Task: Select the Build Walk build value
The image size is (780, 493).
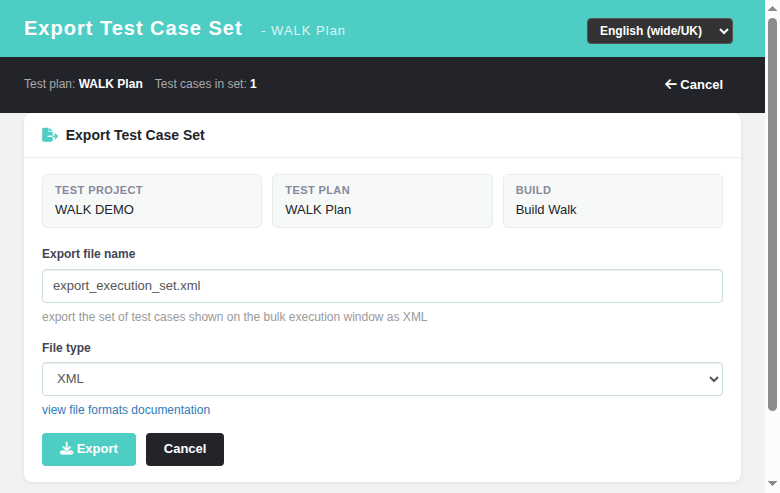Action: (x=546, y=210)
